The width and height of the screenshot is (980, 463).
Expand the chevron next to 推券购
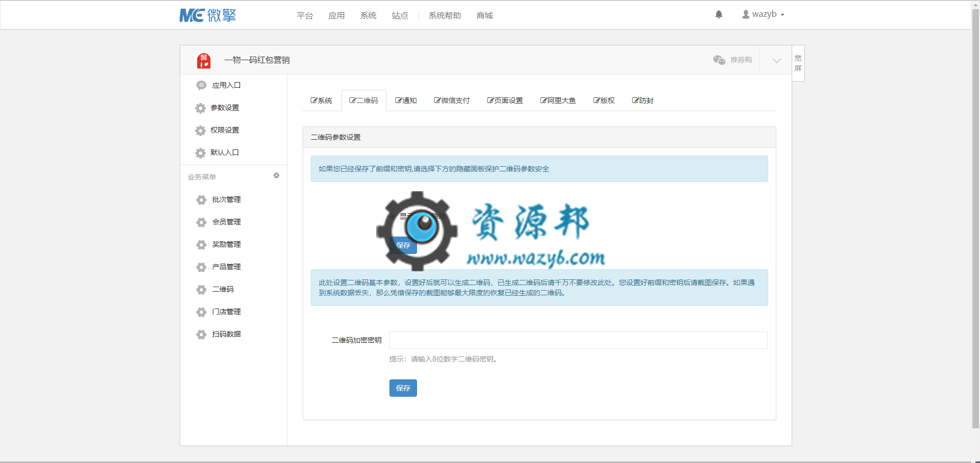pyautogui.click(x=776, y=60)
